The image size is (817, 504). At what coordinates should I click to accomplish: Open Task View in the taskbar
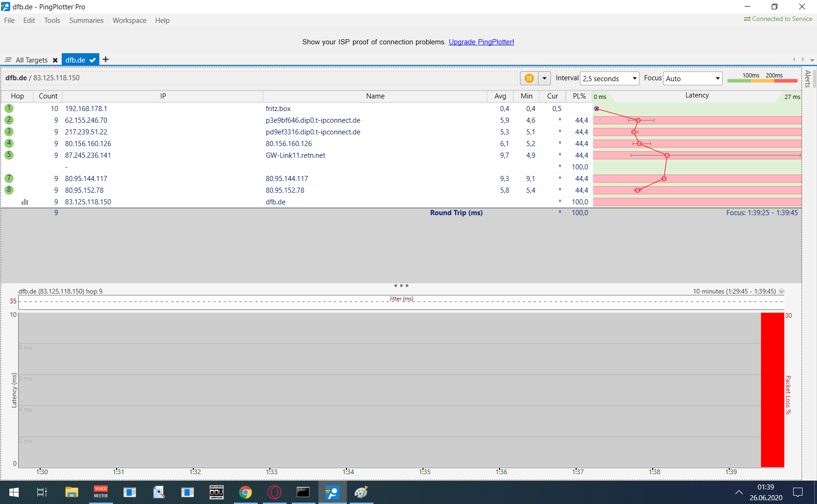42,492
